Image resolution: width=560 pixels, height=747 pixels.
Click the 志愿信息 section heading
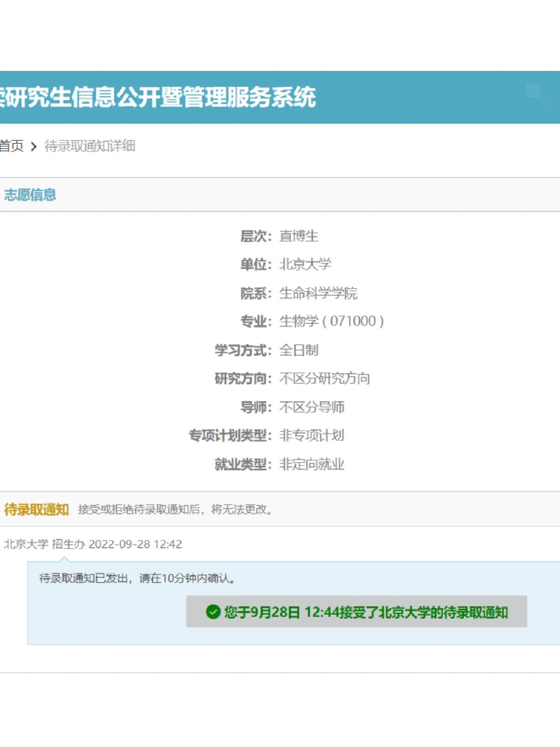(30, 195)
